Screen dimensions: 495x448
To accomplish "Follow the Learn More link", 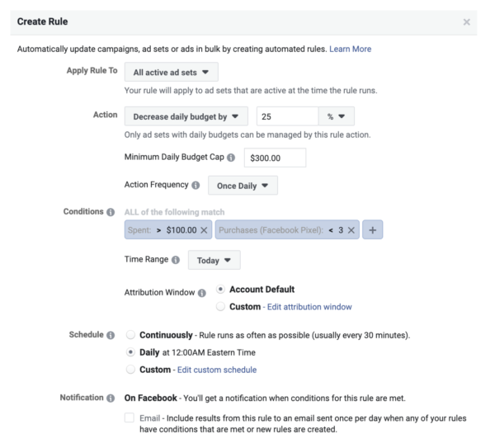I will 350,50.
